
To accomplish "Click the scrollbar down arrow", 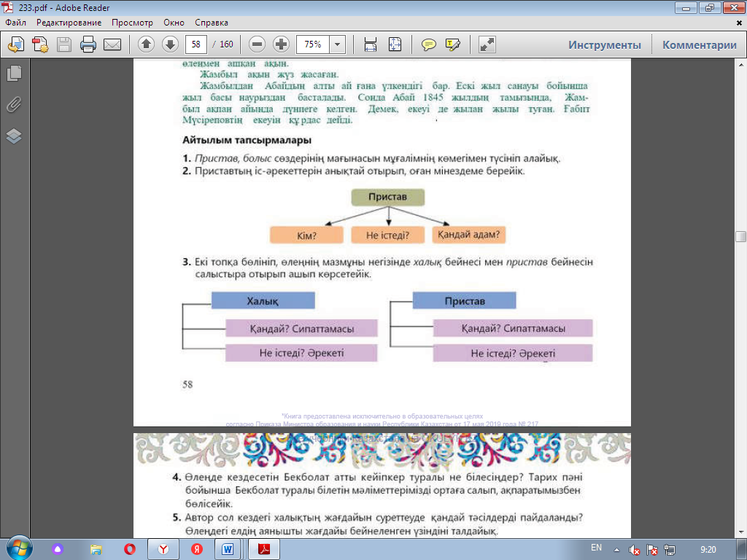I will (741, 533).
